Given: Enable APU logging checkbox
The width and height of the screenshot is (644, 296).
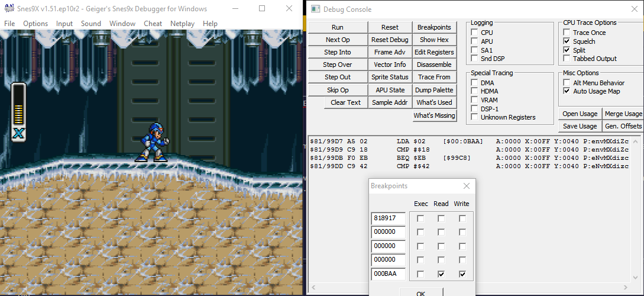Looking at the screenshot, I should tap(474, 41).
